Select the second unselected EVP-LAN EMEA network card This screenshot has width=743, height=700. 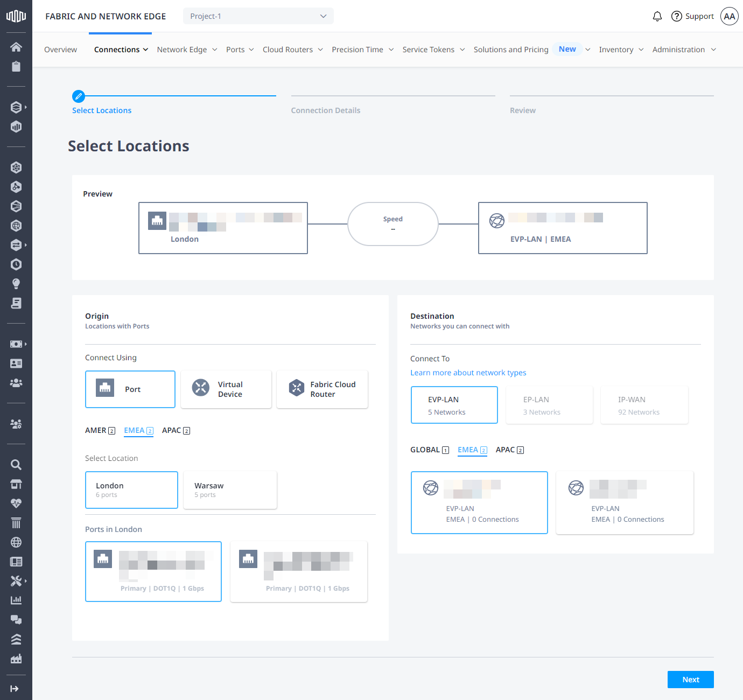coord(625,502)
